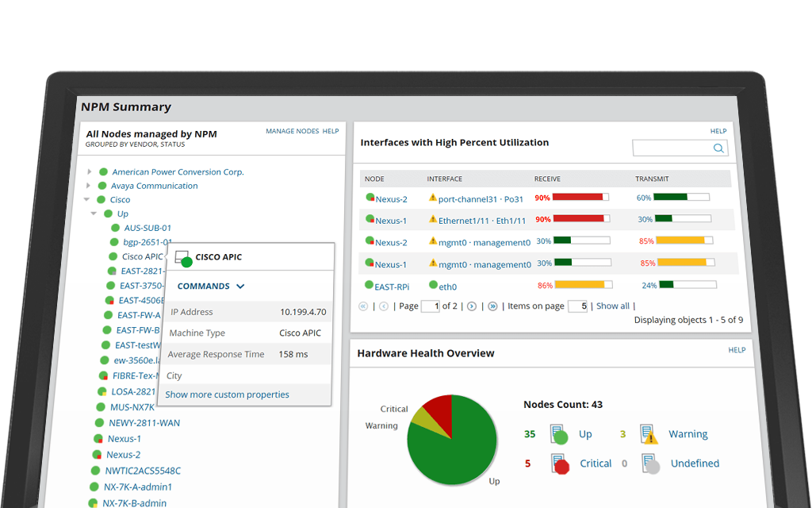Click the next page arrow icon

click(x=472, y=306)
